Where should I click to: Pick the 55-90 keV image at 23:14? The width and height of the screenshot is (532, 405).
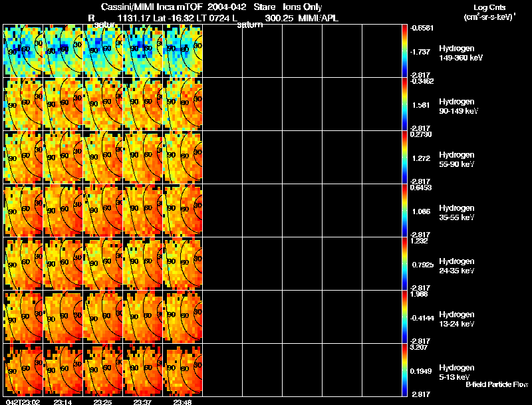coord(63,158)
